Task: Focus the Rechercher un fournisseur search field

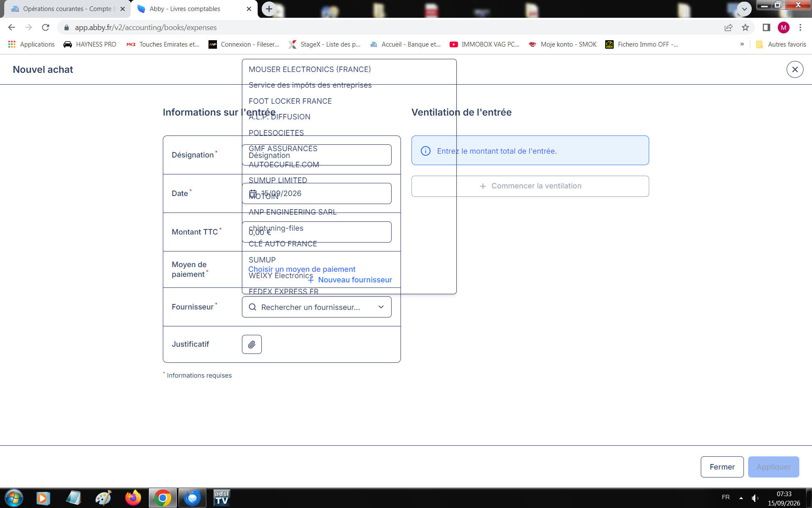Action: 316,307
